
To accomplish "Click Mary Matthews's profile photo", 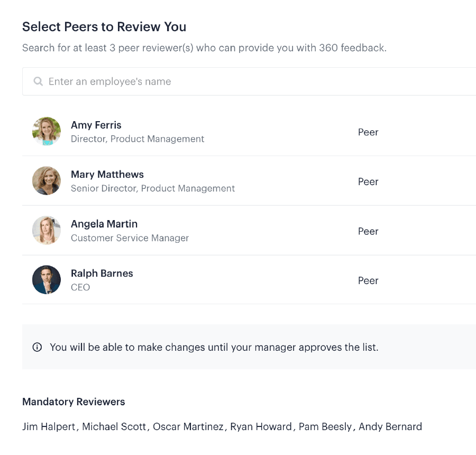I will pyautogui.click(x=47, y=180).
